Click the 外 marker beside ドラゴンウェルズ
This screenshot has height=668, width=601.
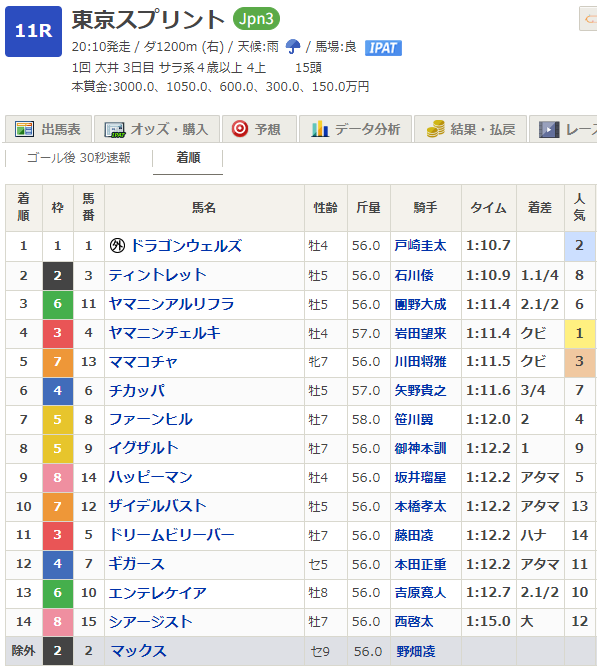118,246
